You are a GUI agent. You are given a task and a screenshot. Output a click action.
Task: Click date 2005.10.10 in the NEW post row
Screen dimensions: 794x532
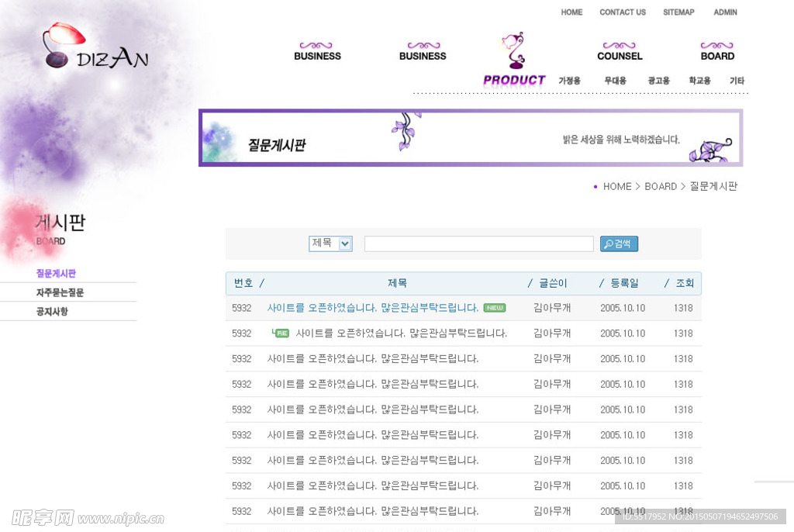[x=623, y=308]
